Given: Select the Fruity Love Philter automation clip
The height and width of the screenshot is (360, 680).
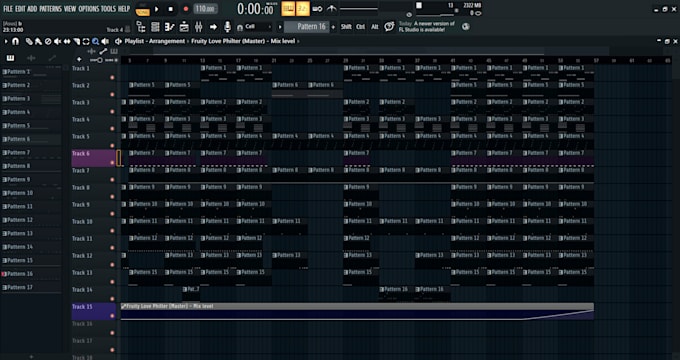Looking at the screenshot, I should click(x=357, y=311).
